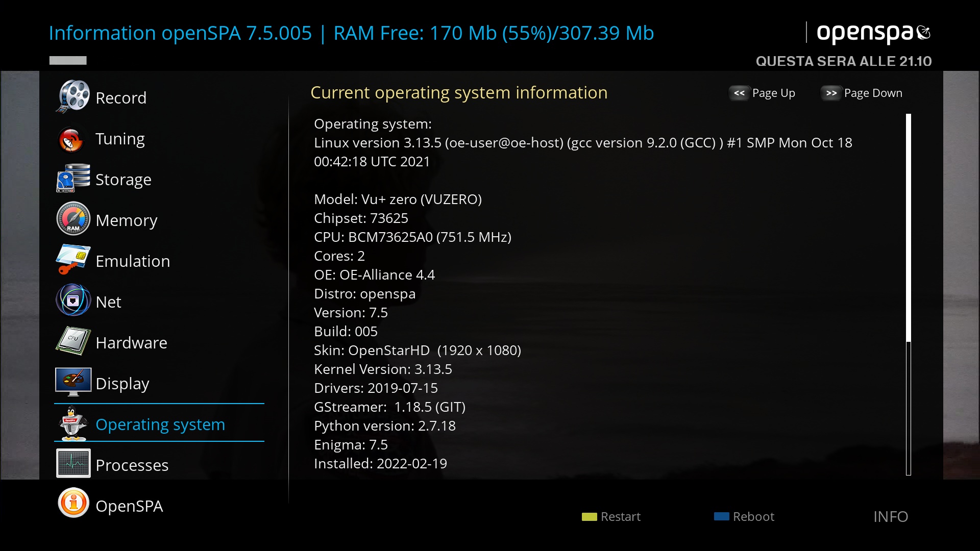Go to the Emulation menu entry
The height and width of the screenshot is (551, 980).
pyautogui.click(x=159, y=261)
